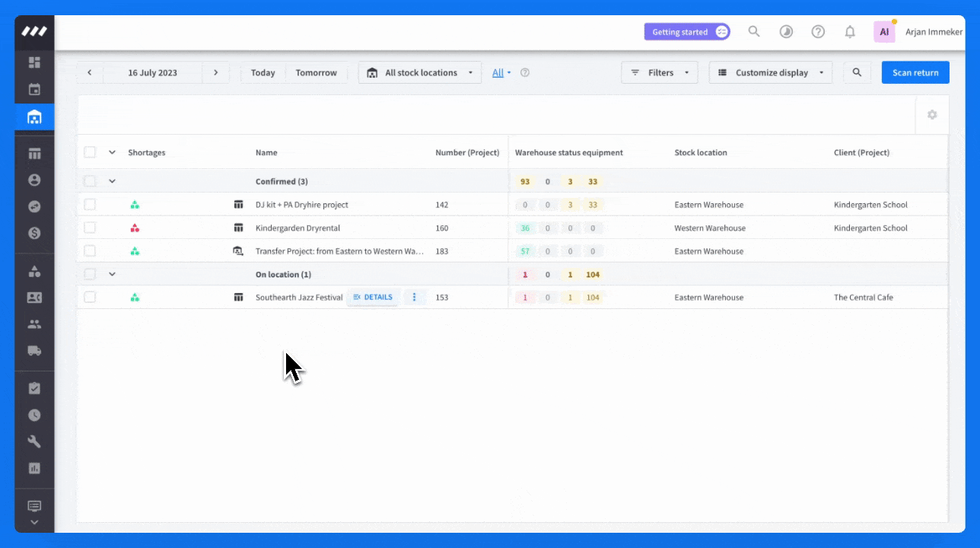Collapse the Confirmed (3) group
Screen dimensions: 980x548
tap(112, 181)
